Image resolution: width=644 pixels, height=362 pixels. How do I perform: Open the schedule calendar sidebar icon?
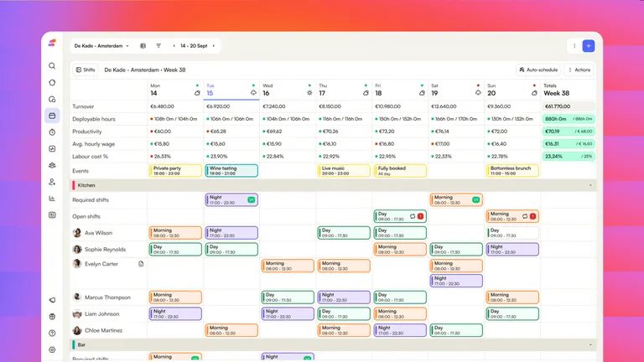click(52, 116)
